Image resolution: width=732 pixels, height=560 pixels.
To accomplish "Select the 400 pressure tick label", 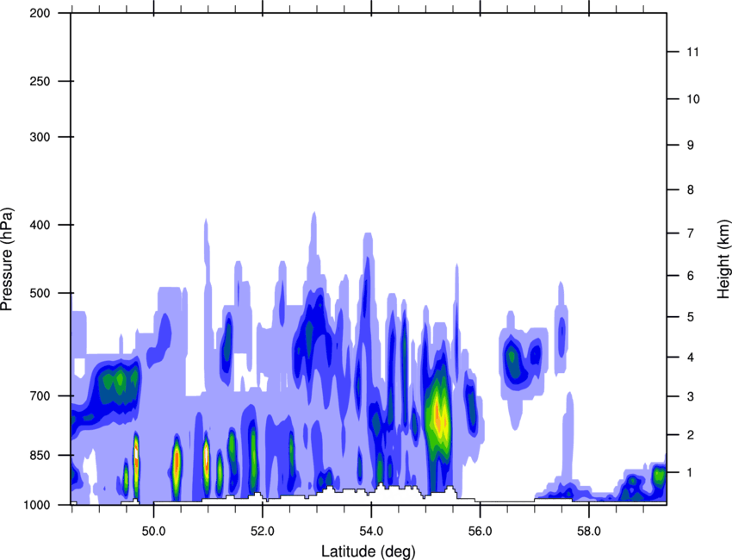I will [x=40, y=225].
